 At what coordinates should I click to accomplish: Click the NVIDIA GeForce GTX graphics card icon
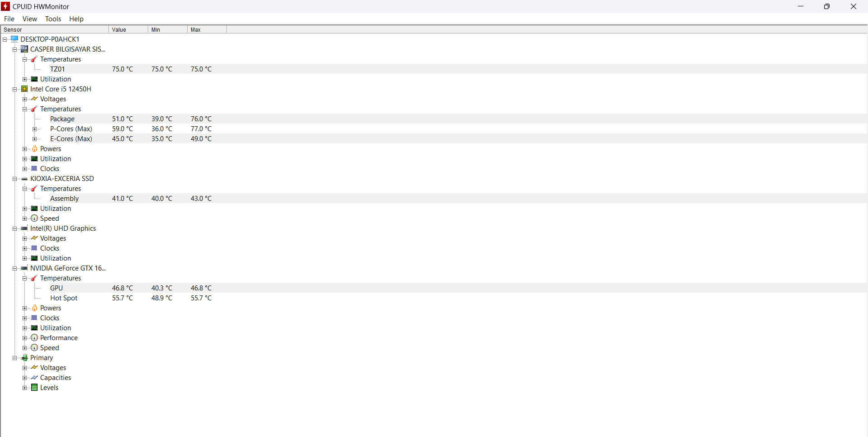pyautogui.click(x=24, y=268)
